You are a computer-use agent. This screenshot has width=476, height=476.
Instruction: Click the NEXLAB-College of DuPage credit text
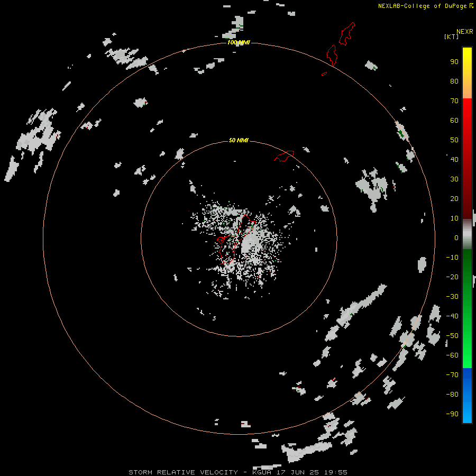pos(422,6)
